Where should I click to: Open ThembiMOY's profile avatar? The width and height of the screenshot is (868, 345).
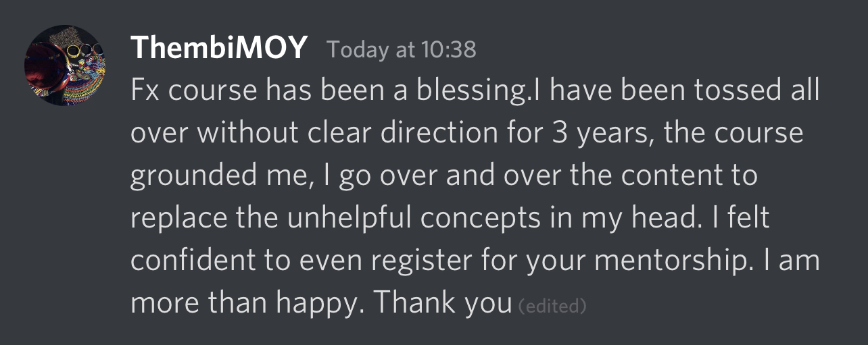pos(65,65)
